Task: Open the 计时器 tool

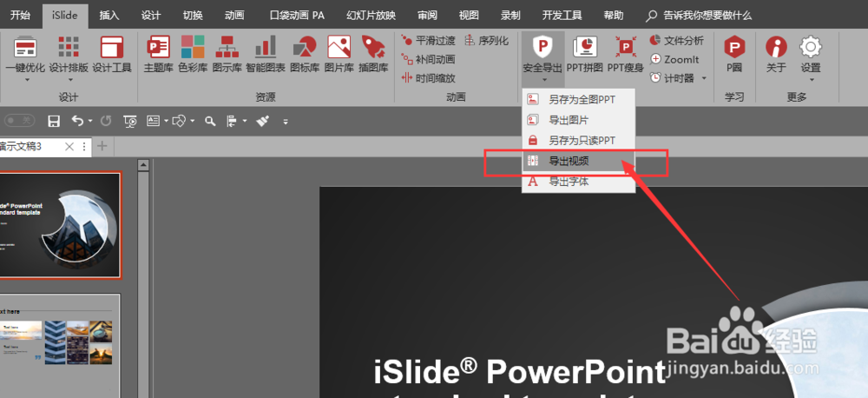Action: pyautogui.click(x=674, y=78)
